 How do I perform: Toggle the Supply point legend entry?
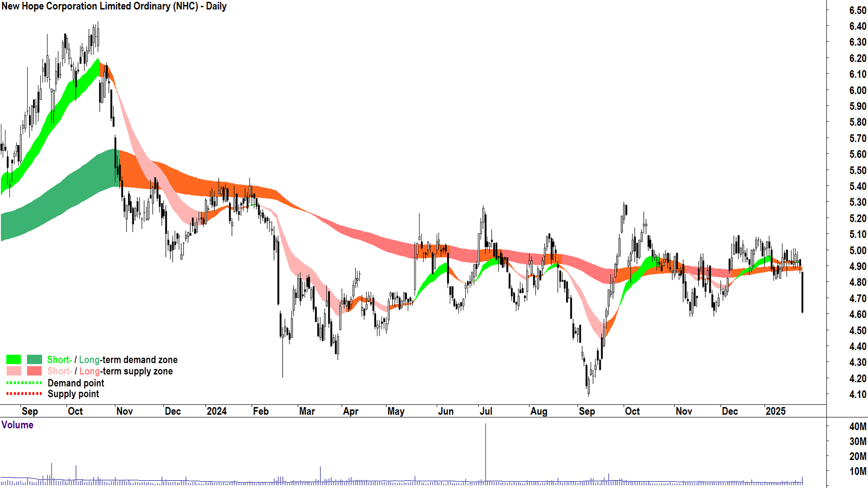pyautogui.click(x=73, y=394)
